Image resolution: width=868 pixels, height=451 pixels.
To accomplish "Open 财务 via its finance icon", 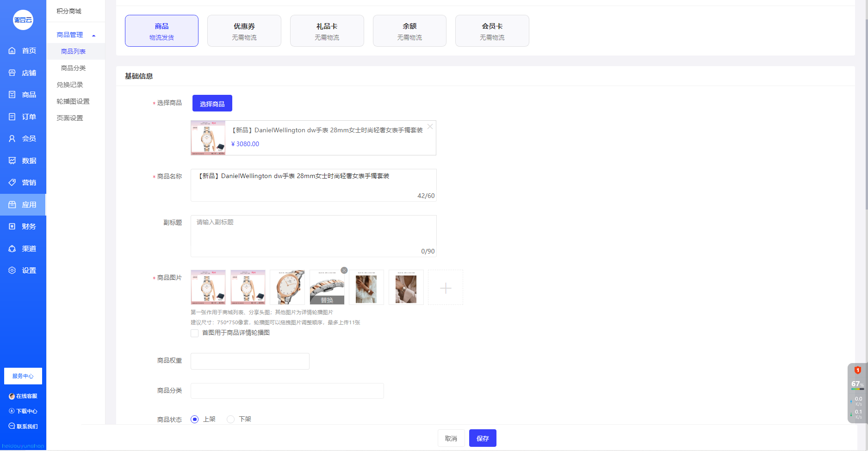I will click(x=12, y=227).
